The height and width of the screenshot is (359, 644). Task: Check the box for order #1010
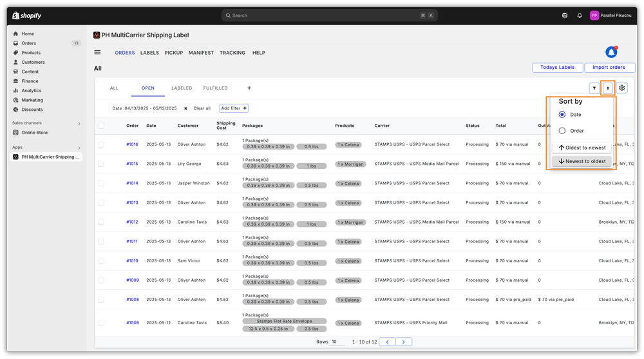pyautogui.click(x=101, y=261)
